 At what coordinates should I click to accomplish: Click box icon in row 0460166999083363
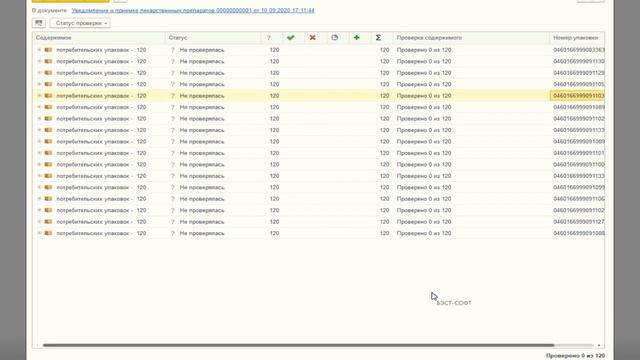click(x=49, y=50)
